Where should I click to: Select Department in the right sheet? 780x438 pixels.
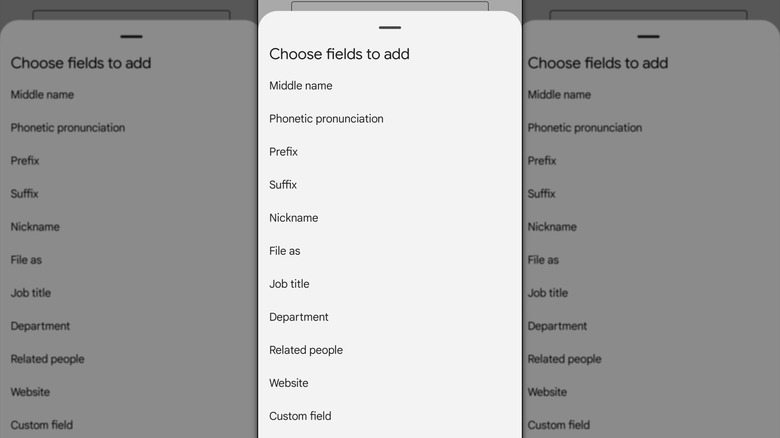click(558, 326)
